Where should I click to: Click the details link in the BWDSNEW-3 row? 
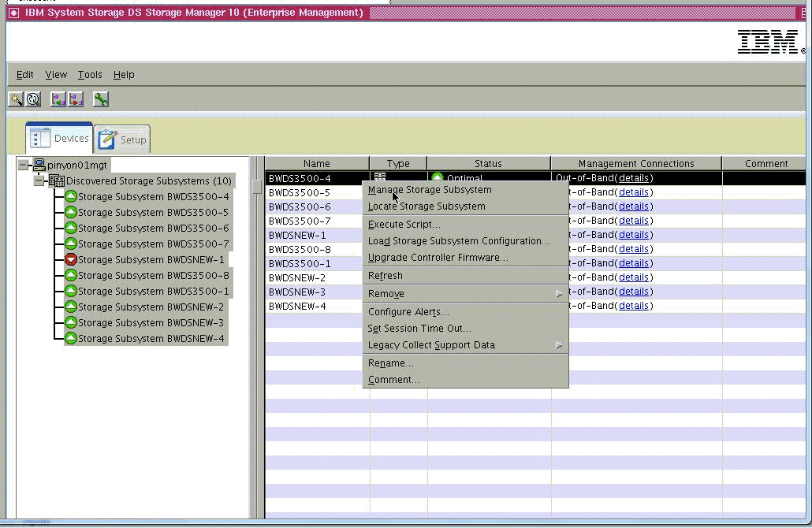634,291
